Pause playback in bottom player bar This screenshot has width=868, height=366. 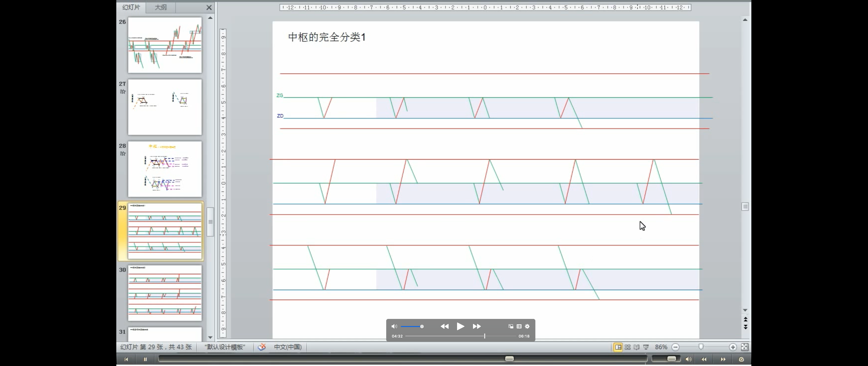click(x=145, y=359)
